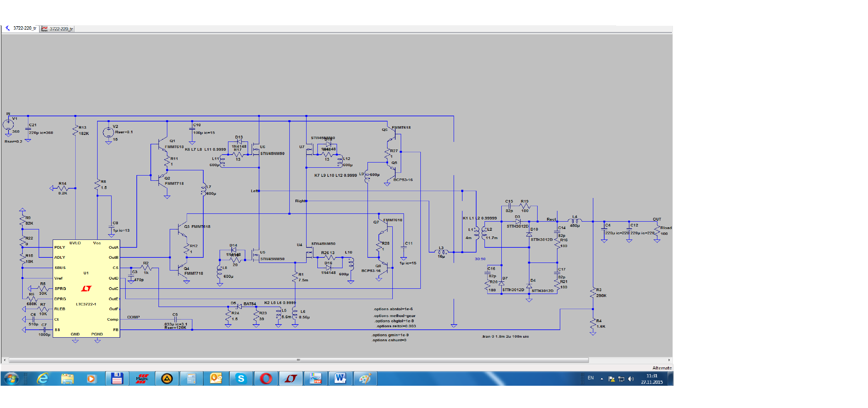868x408 pixels.
Task: Select the .options abstol=1e-6 directive
Action: 393,309
